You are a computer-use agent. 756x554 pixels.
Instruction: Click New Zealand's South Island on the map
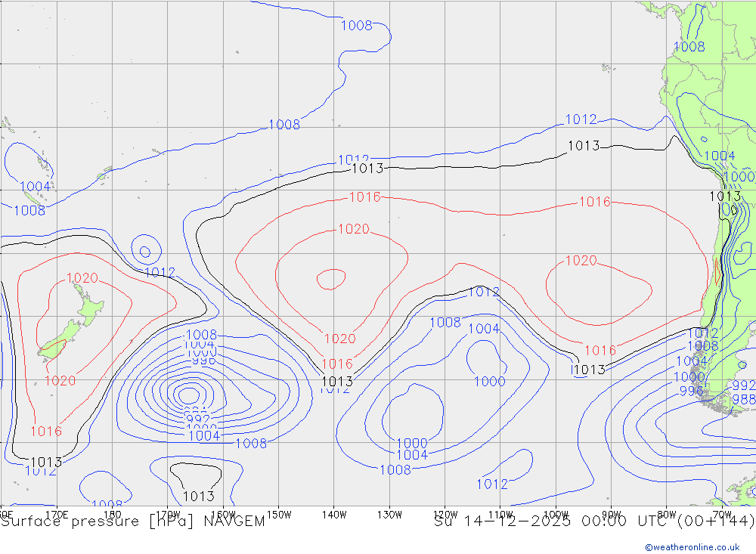click(60, 342)
